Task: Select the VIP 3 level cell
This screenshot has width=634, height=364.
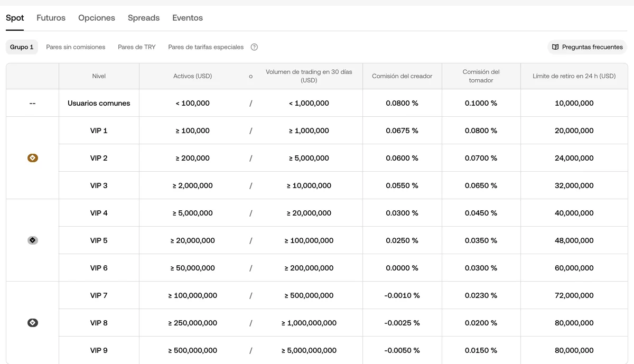Action: click(x=99, y=185)
